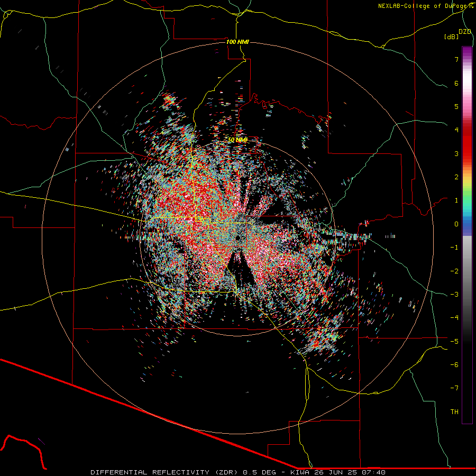
Task: Click the radar site center dot
Action: [x=237, y=238]
